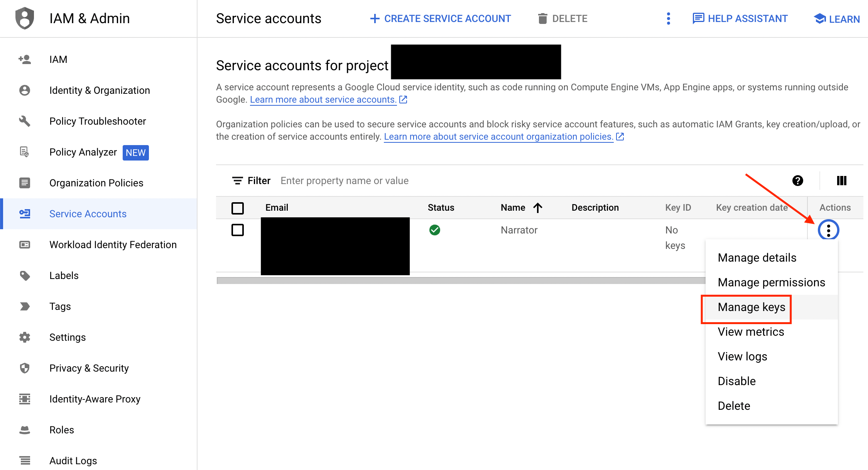
Task: Open the column display options icon
Action: click(841, 181)
